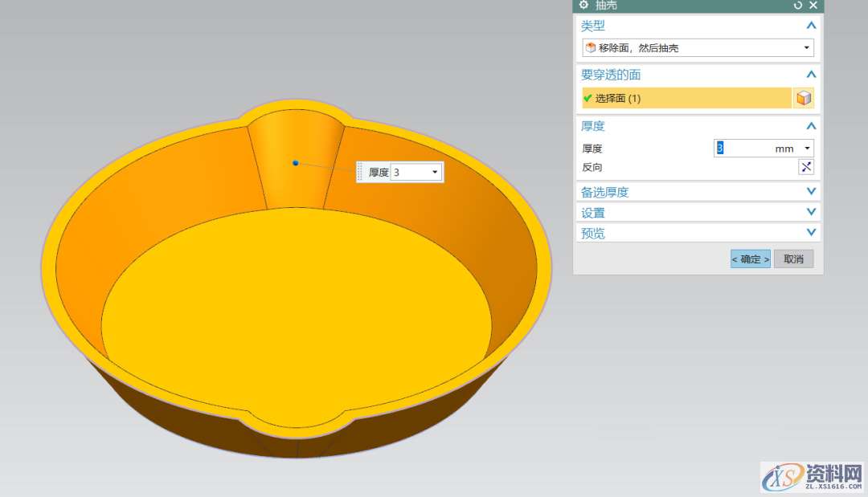
Task: Activate the 选择面 (1) selection row
Action: (x=686, y=98)
